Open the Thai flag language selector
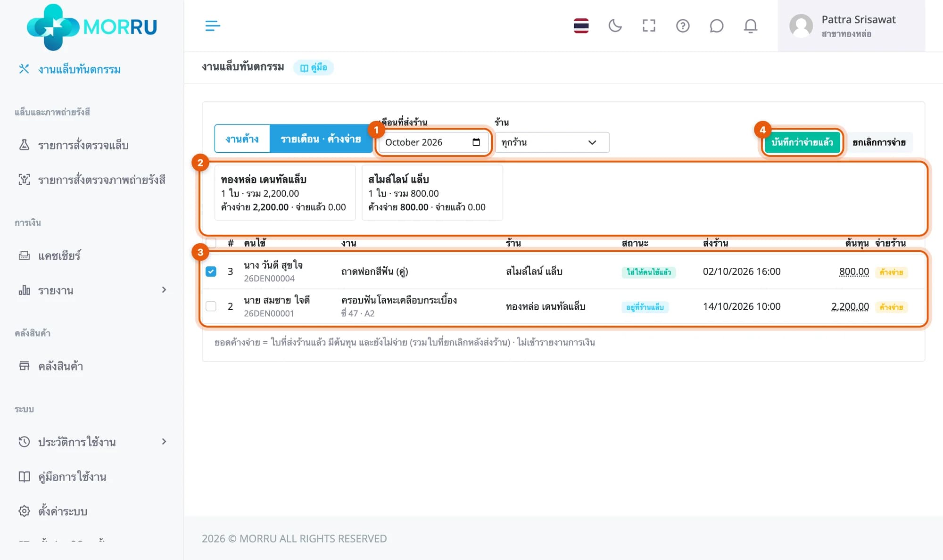 tap(581, 26)
